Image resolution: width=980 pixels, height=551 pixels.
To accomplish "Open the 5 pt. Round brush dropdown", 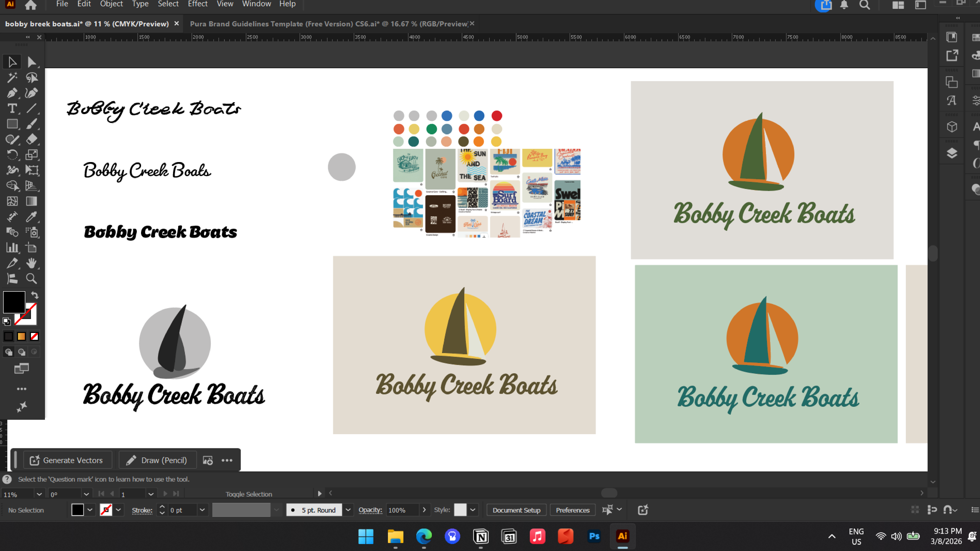I will tap(348, 510).
